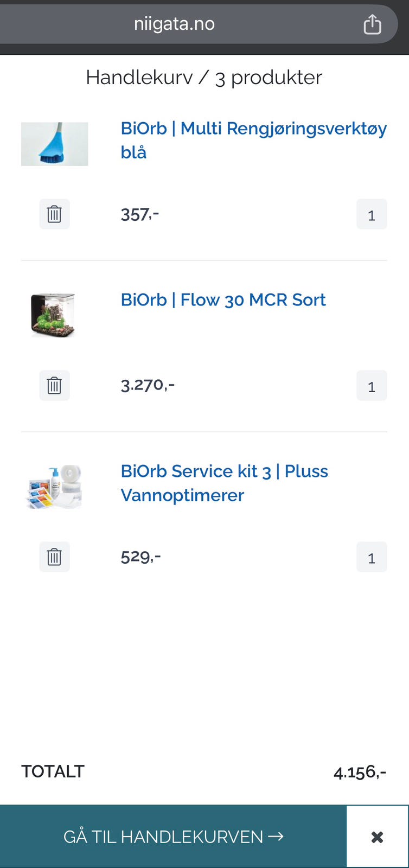The image size is (409, 868).
Task: Change quantity for Flow 30 MCR Sort
Action: (372, 386)
